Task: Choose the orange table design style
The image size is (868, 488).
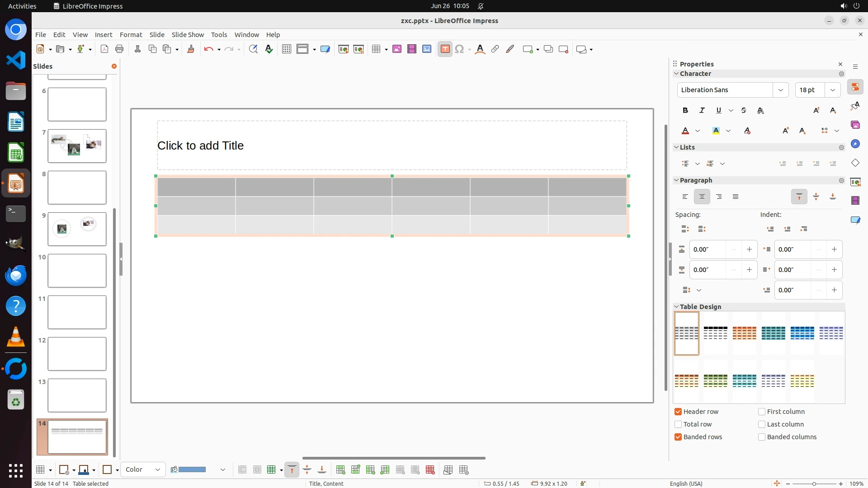Action: click(744, 333)
